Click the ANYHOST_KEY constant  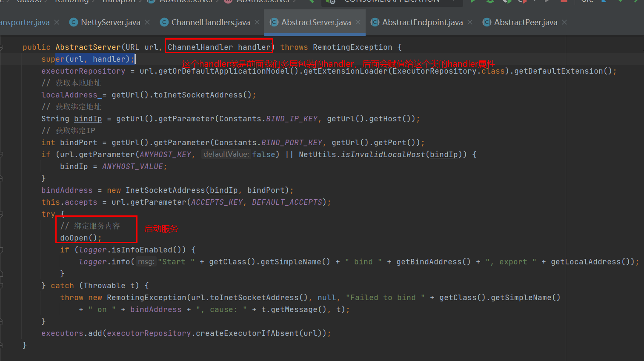(x=166, y=155)
